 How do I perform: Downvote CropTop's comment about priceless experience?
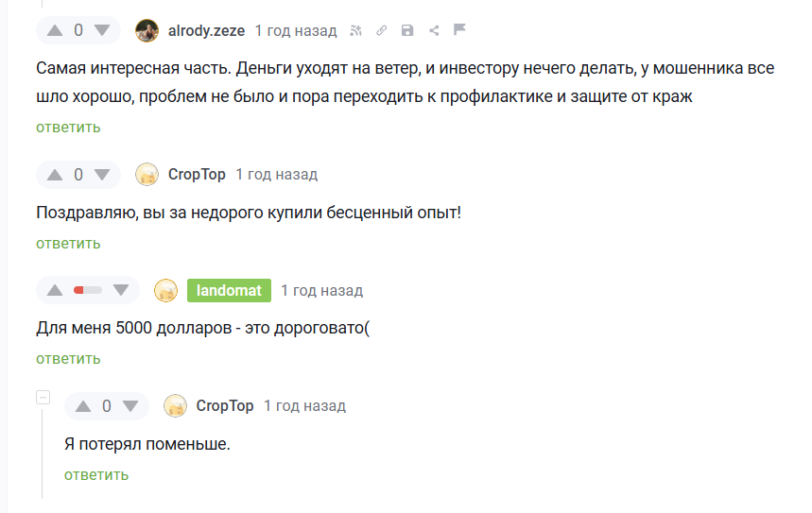(x=102, y=175)
